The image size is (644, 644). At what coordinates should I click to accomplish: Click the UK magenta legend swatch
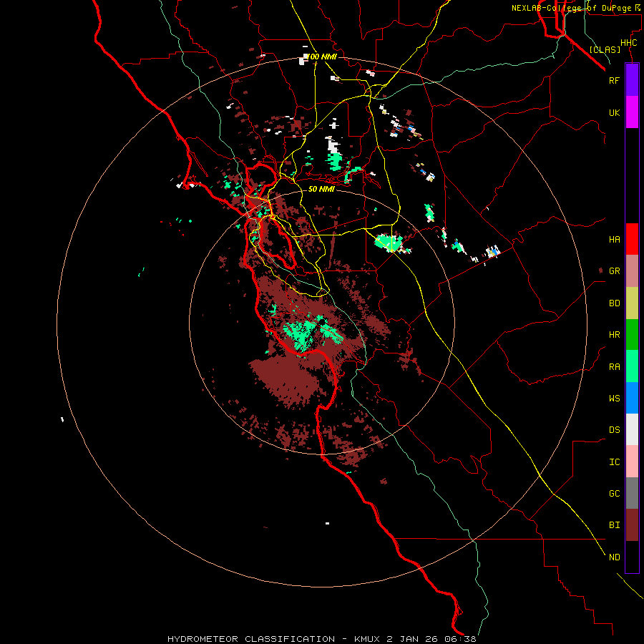pyautogui.click(x=632, y=112)
